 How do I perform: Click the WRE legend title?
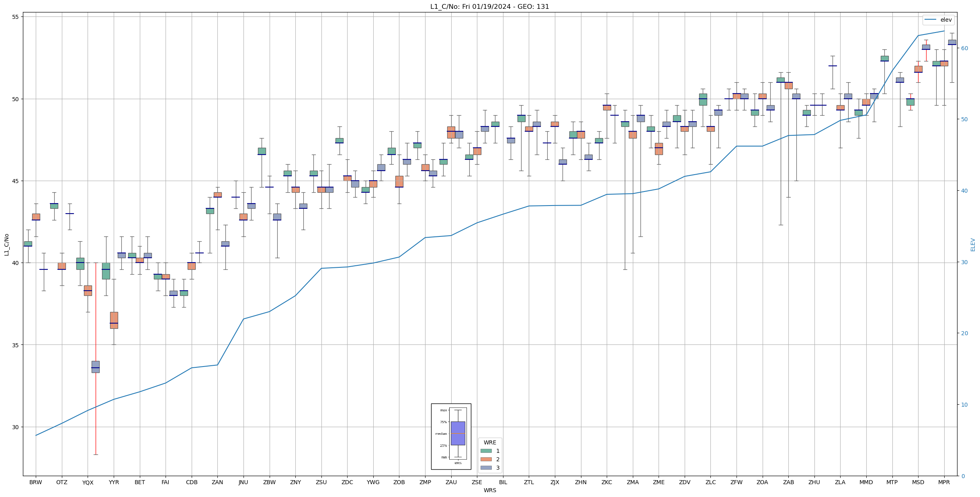point(490,442)
